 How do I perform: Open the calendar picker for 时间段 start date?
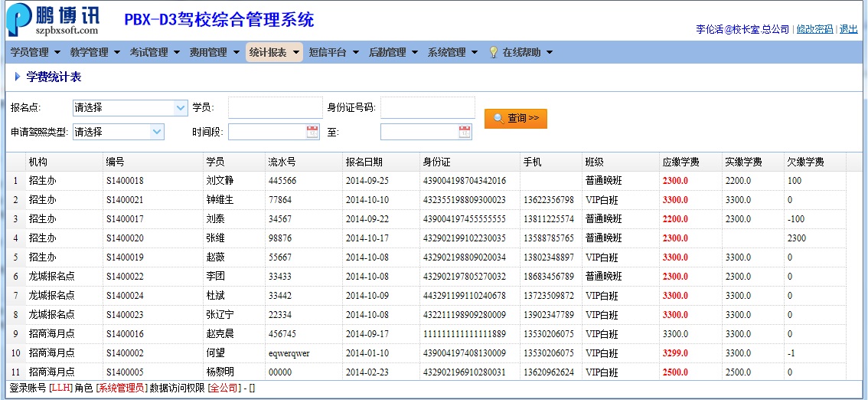point(312,132)
